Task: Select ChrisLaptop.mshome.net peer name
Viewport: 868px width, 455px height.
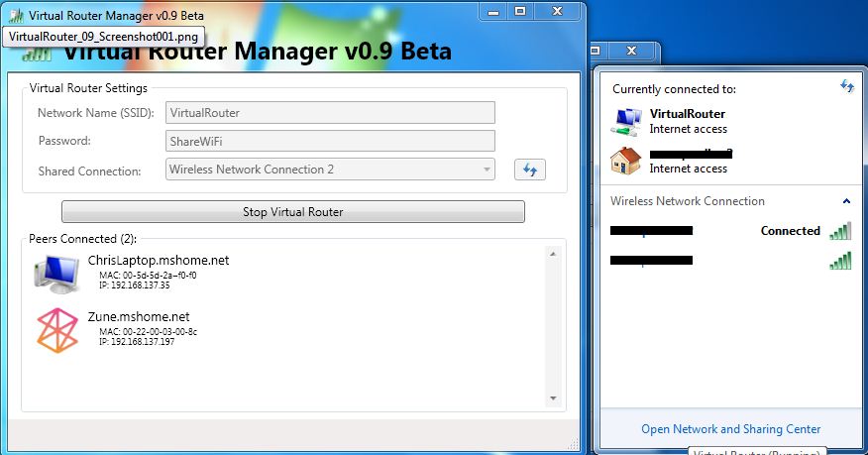Action: pyautogui.click(x=159, y=260)
